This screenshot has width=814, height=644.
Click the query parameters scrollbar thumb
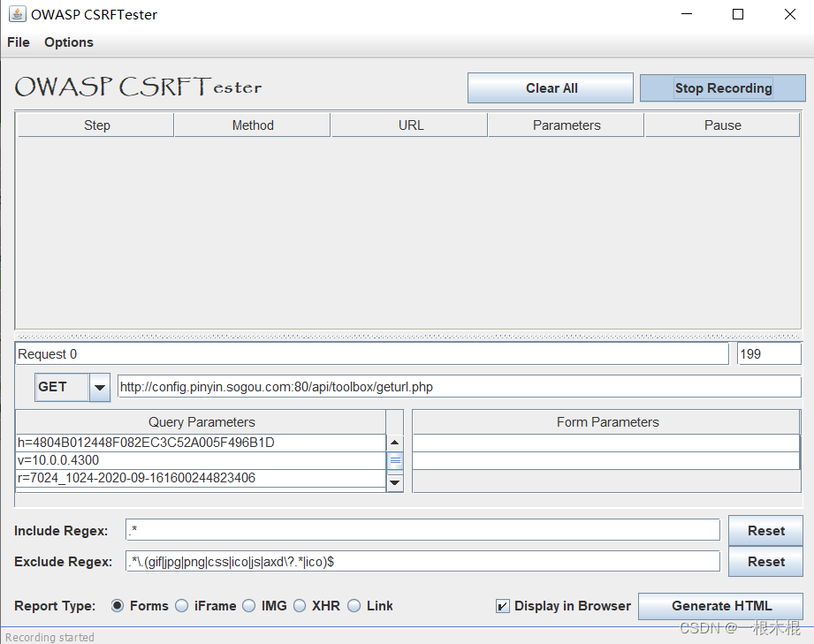[394, 461]
